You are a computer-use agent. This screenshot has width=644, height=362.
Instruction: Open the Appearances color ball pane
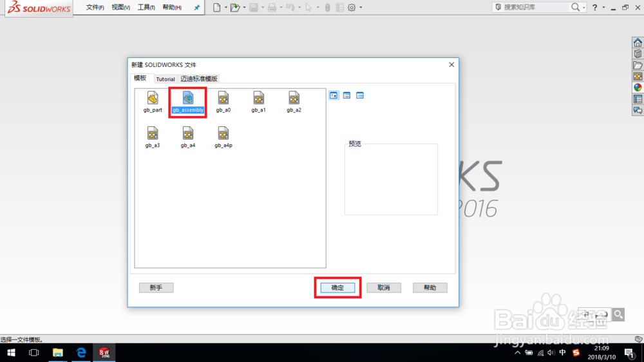638,88
